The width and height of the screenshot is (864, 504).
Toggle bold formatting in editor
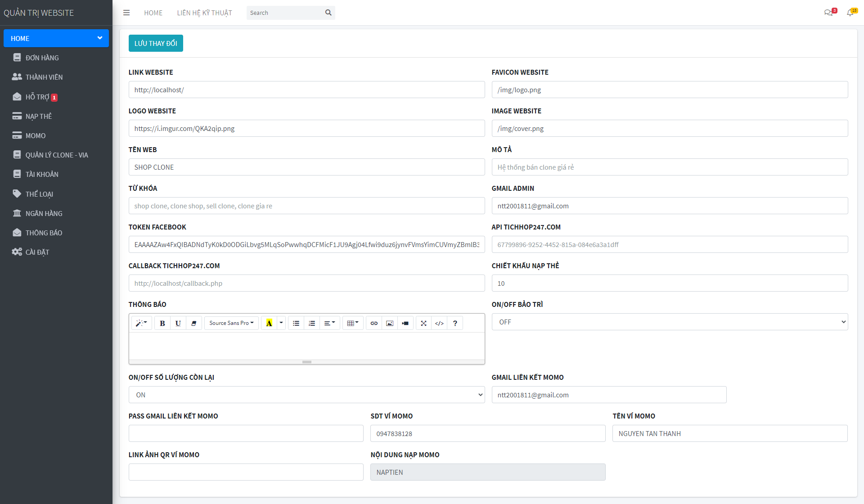[162, 323]
